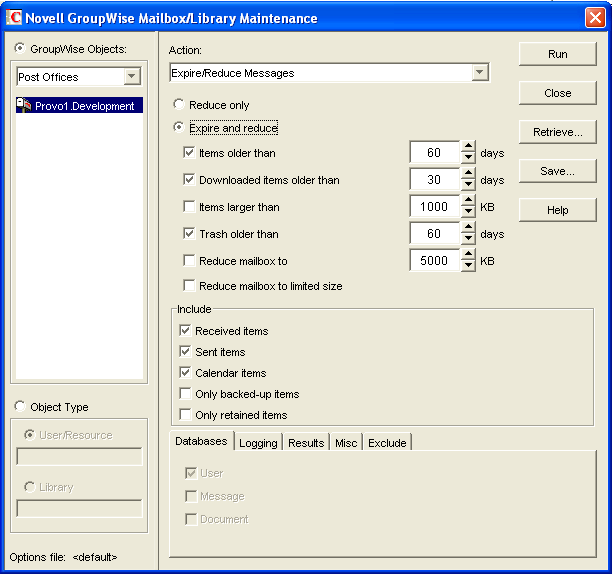Toggle the Items older than checkbox
The width and height of the screenshot is (612, 574).
point(189,152)
